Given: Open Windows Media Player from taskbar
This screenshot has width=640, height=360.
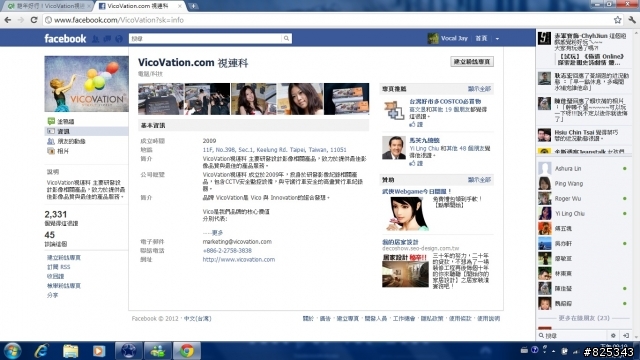Looking at the screenshot, I should pos(99,351).
